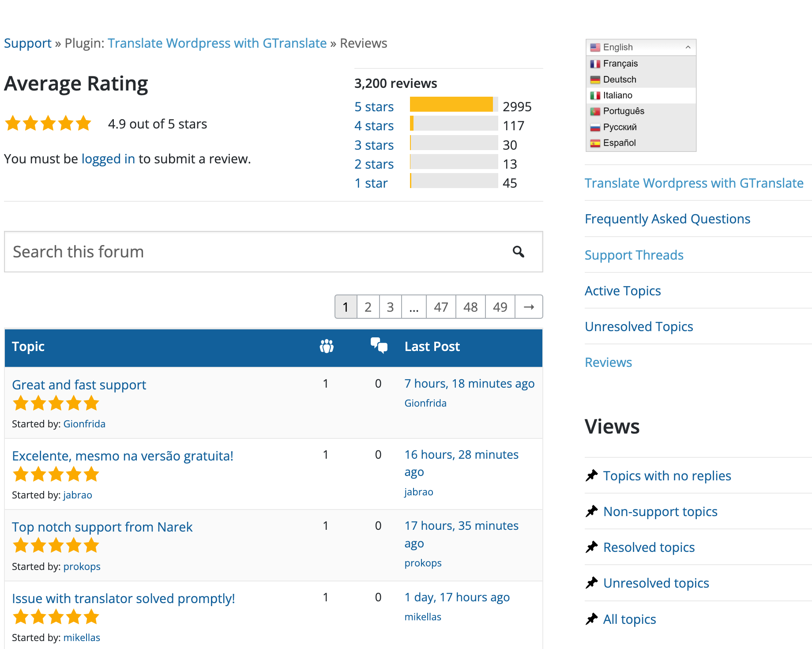Click the German flag icon
Screen dimensions: 812x649
click(595, 79)
